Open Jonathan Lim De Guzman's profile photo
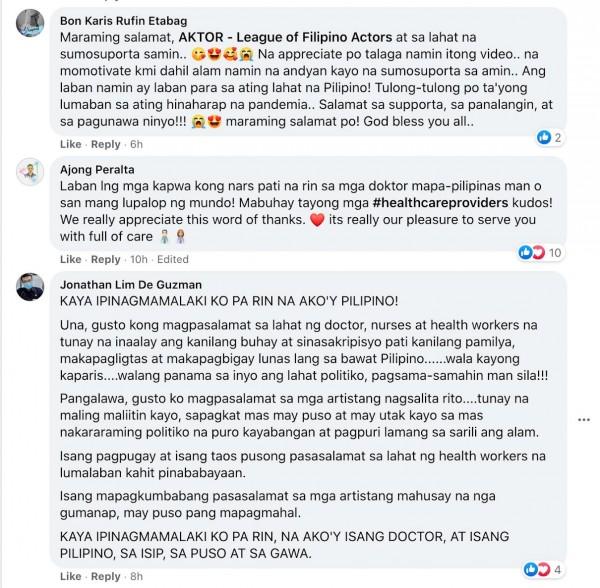The width and height of the screenshot is (600, 588). (x=30, y=287)
